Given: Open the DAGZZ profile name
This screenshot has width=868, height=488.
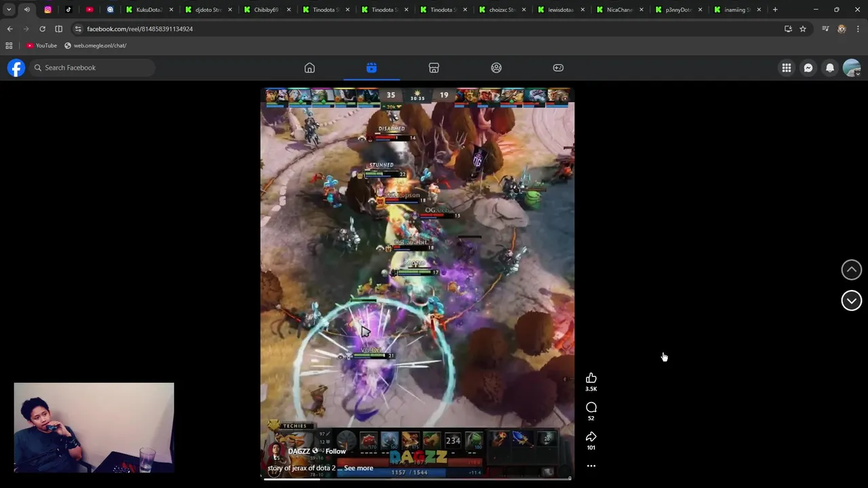Looking at the screenshot, I should [x=299, y=451].
